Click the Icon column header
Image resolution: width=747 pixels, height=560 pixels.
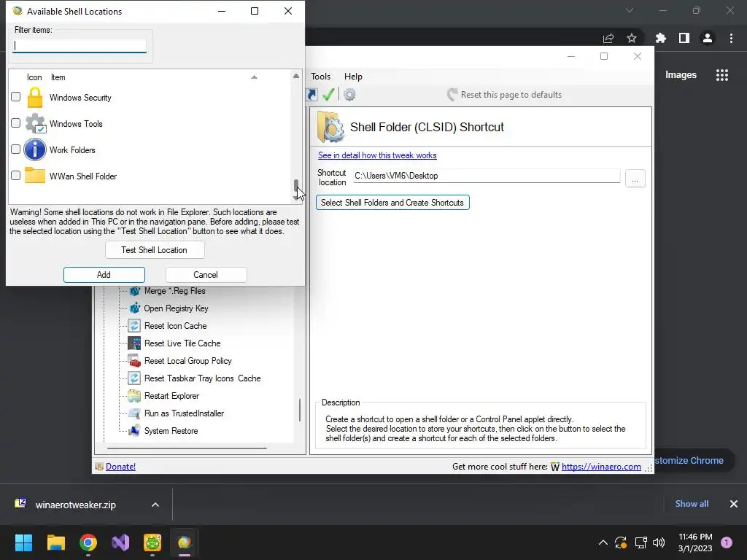coord(34,77)
